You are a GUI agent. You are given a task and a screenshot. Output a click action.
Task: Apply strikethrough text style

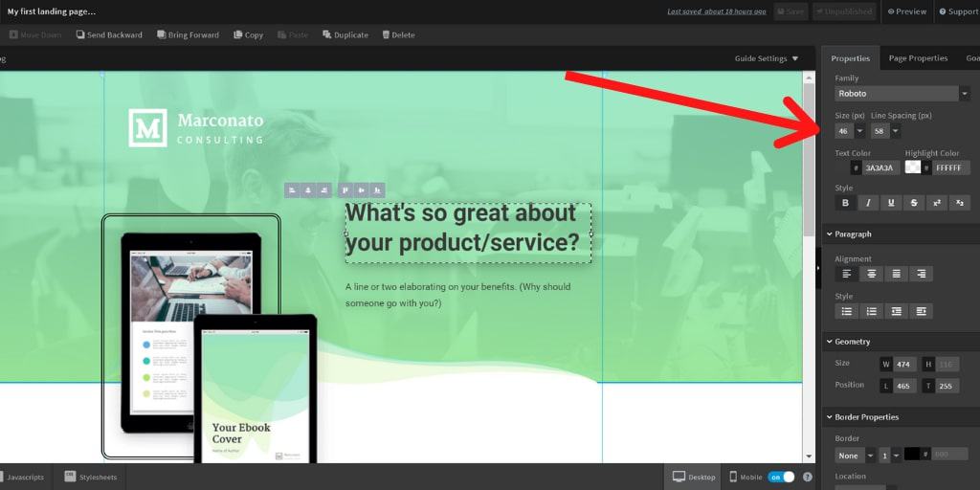(914, 203)
